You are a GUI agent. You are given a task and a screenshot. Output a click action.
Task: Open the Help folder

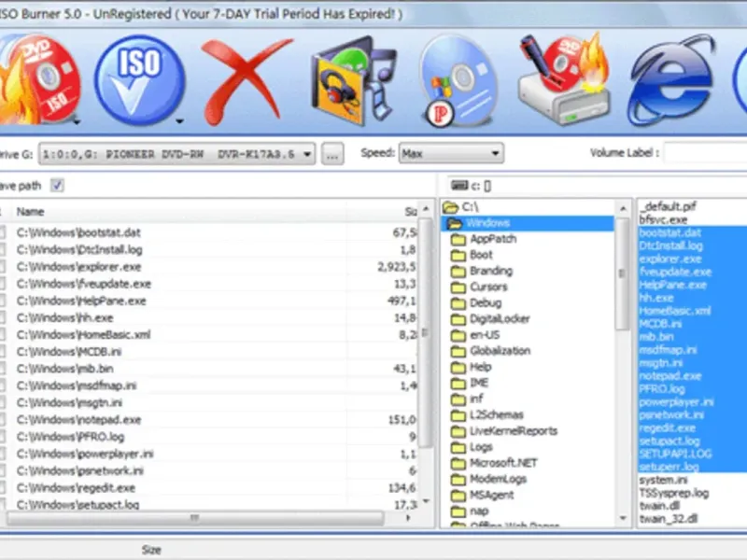pos(472,367)
